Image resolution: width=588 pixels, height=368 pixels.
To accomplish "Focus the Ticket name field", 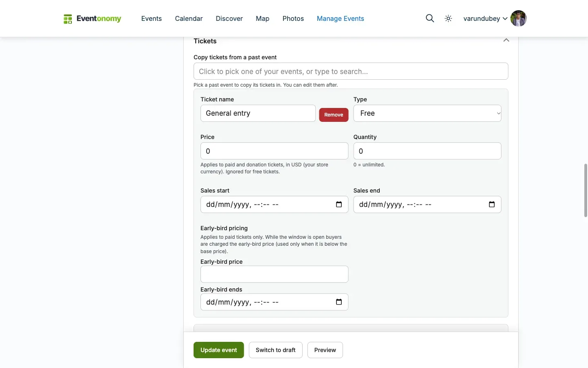I will point(258,113).
